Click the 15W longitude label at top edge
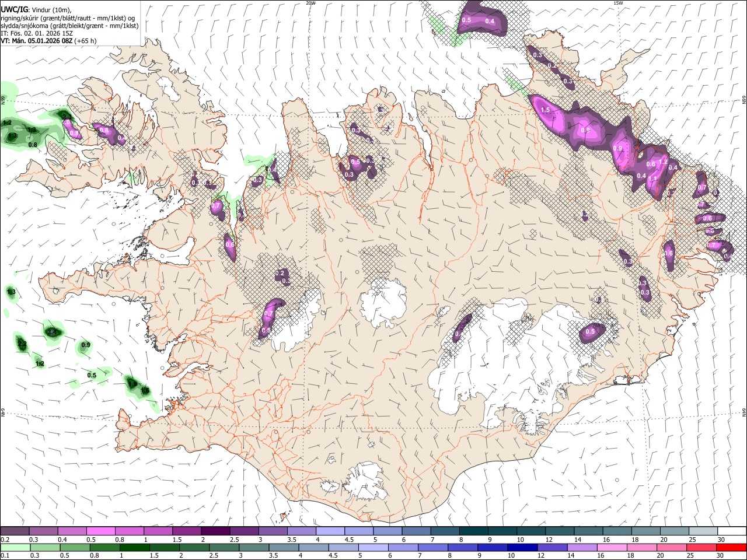Viewport: 747px width, 560px height. [x=618, y=3]
